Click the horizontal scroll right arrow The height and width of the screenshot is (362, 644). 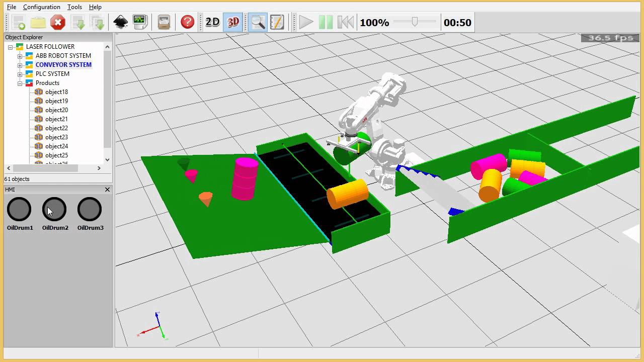[x=99, y=168]
